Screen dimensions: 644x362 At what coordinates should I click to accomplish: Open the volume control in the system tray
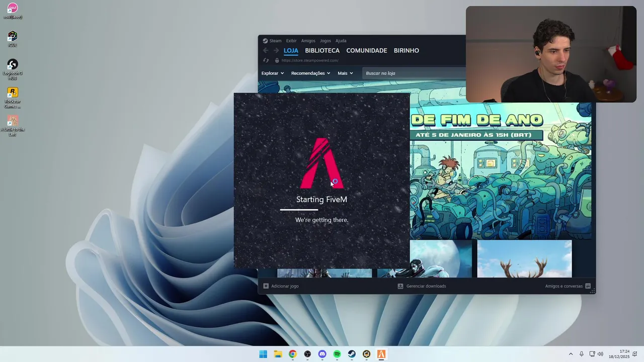pos(600,354)
